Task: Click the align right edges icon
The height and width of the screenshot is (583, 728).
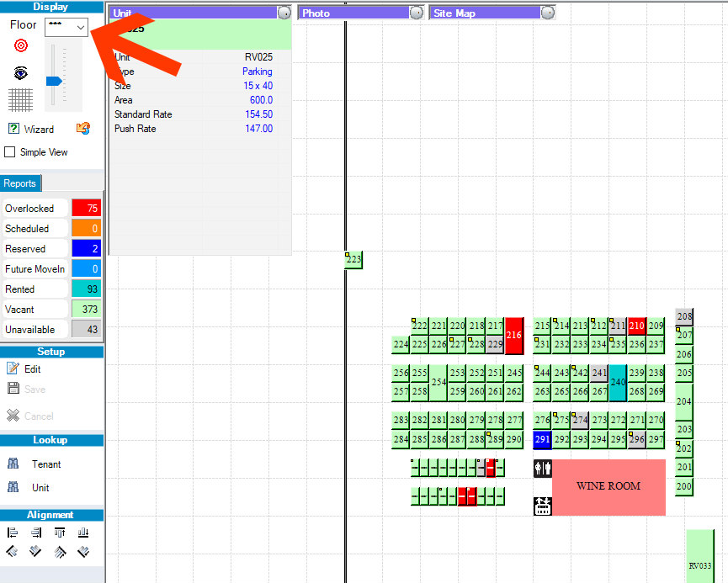Action: click(35, 533)
